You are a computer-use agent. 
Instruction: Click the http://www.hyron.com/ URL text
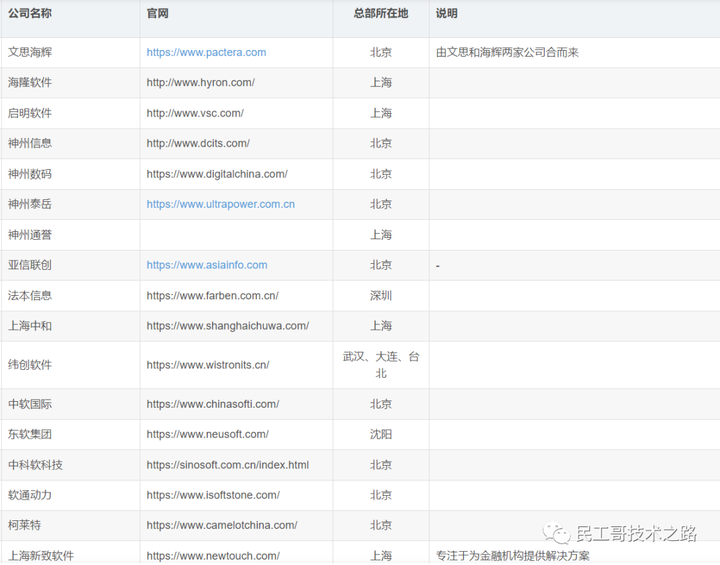click(201, 83)
